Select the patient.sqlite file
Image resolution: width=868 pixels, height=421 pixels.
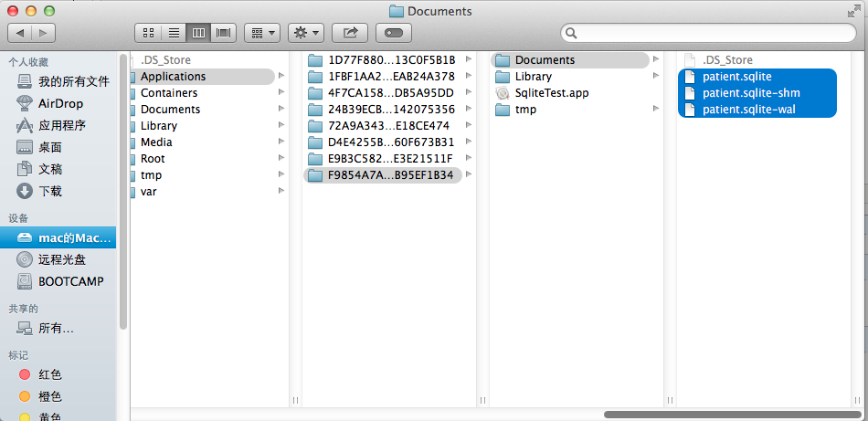click(757, 77)
